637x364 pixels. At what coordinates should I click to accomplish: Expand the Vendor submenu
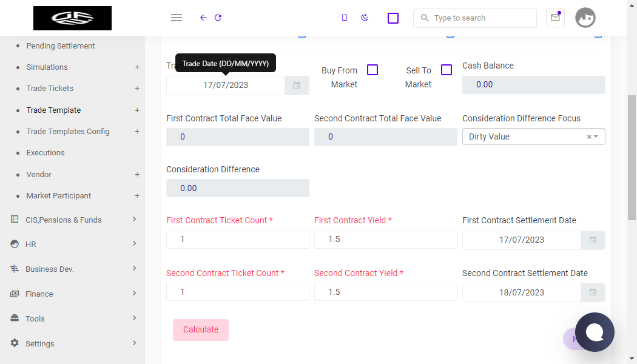pos(137,174)
